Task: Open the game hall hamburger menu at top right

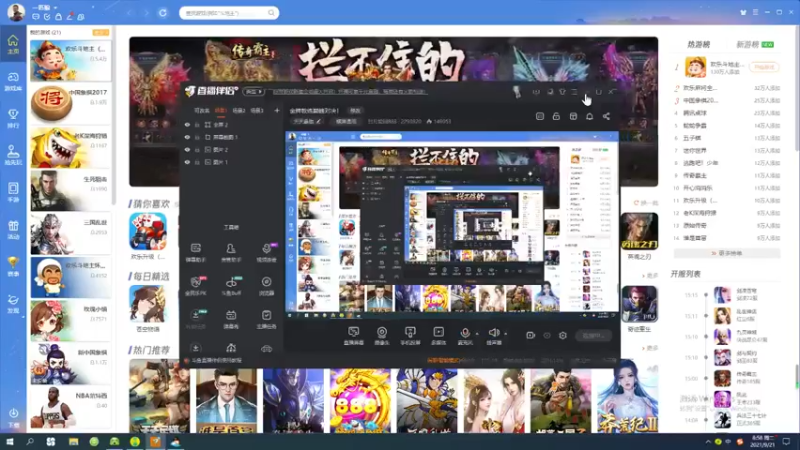Action: (756, 12)
